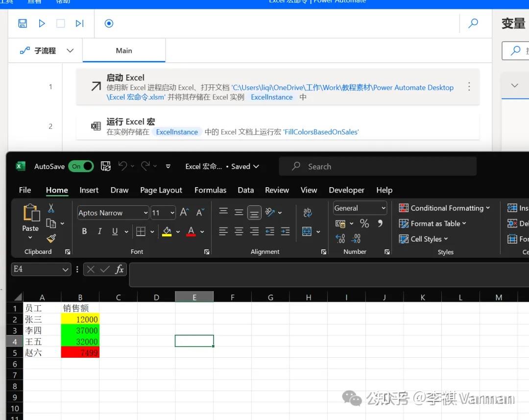Open search in the flow designer toolbar

[473, 24]
